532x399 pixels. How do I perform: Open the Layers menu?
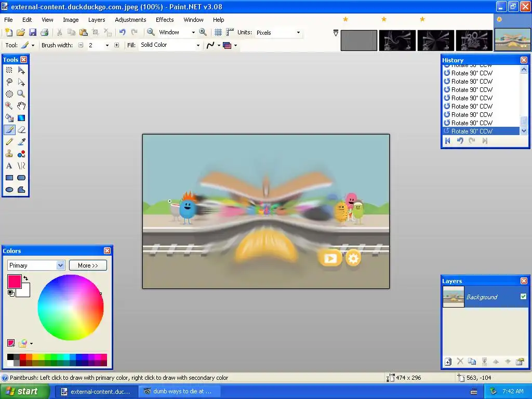pos(97,20)
